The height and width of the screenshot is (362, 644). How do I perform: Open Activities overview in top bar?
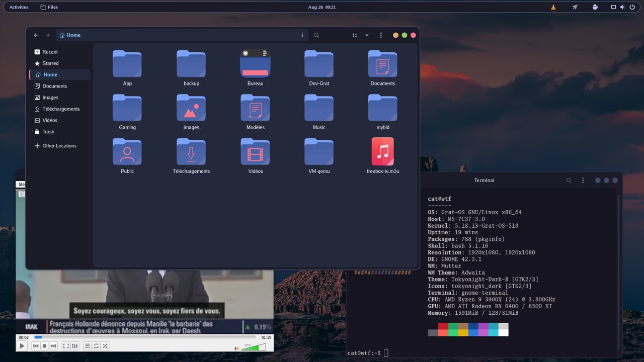coord(19,7)
